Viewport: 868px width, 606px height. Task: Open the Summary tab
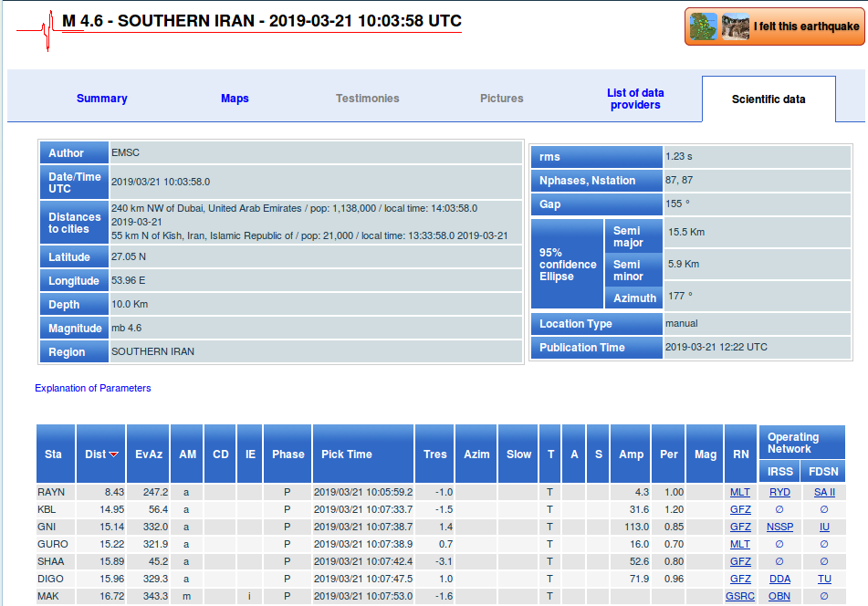click(101, 99)
